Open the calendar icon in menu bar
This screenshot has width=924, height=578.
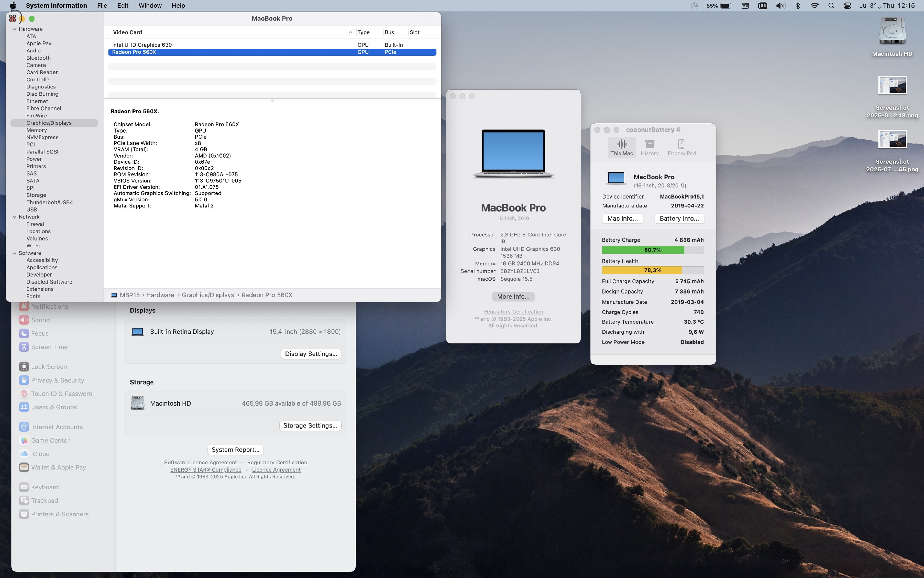pos(745,6)
